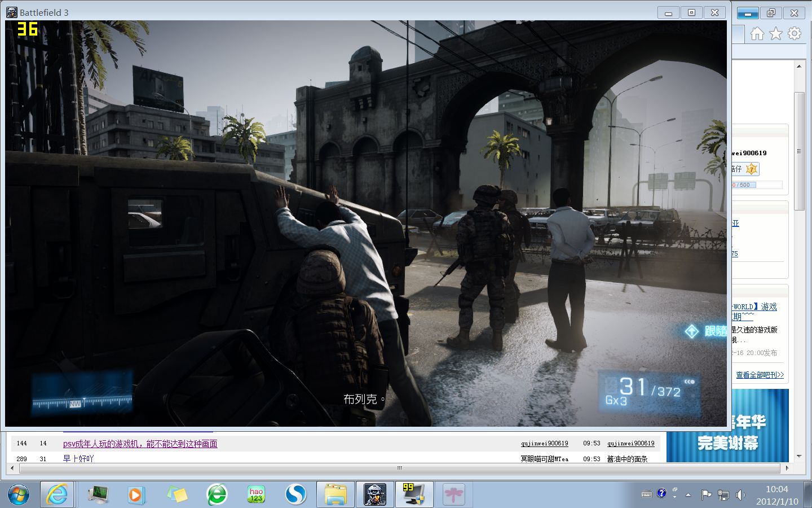Open the Internet Explorer home icon
Viewport: 812px width, 508px height.
point(757,34)
